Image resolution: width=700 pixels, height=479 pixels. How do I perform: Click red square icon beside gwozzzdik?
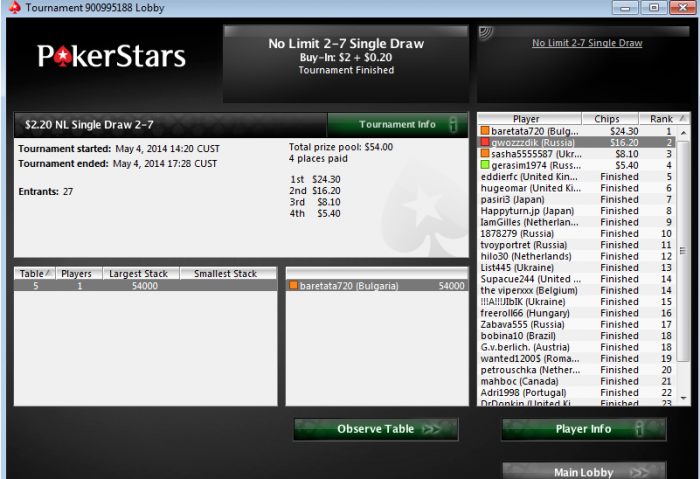[x=485, y=142]
